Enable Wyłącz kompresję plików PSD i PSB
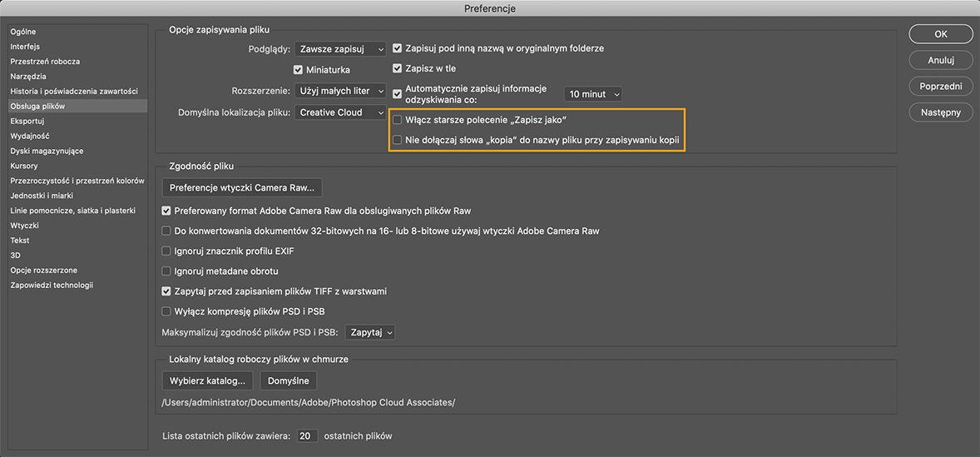 coord(166,311)
